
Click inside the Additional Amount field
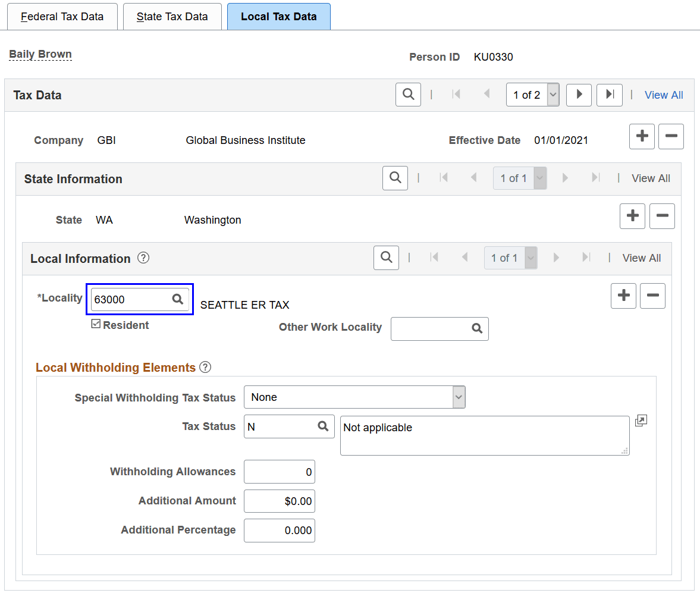point(279,501)
